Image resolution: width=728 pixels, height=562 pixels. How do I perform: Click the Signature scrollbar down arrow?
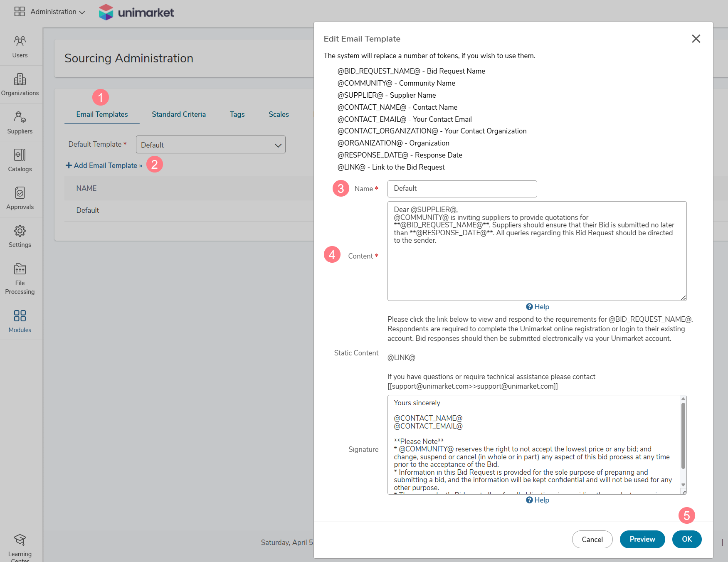point(683,485)
